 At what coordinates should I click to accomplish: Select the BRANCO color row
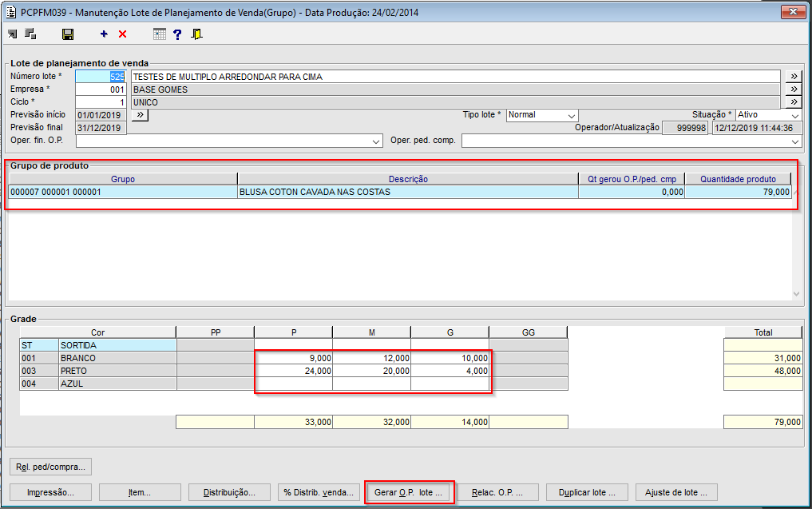pyautogui.click(x=98, y=358)
